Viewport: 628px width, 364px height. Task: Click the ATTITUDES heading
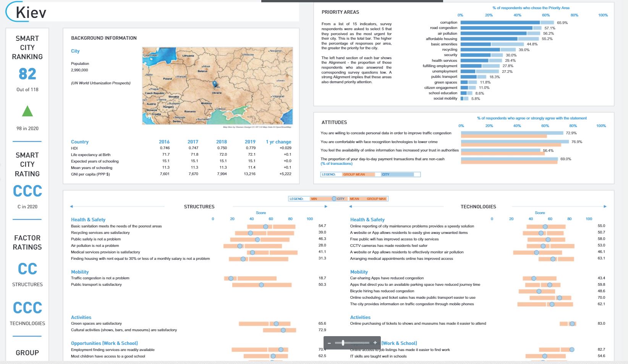pyautogui.click(x=334, y=122)
